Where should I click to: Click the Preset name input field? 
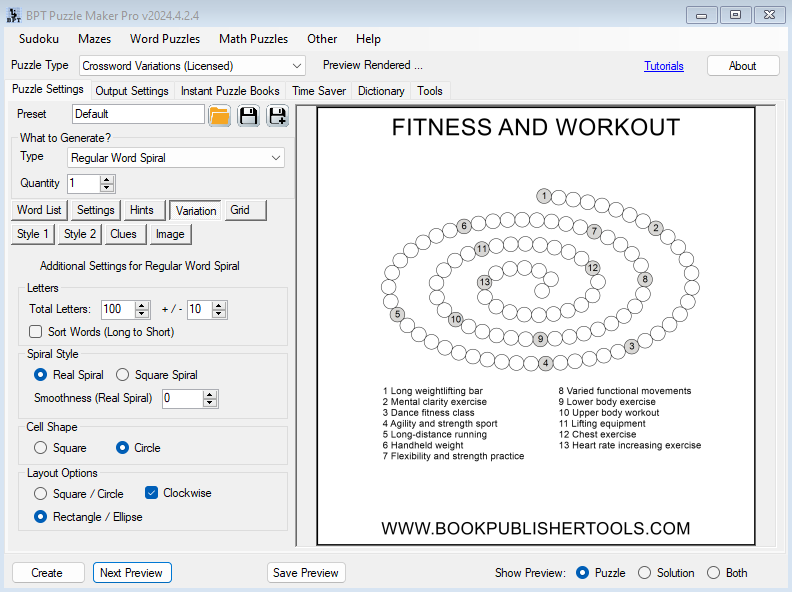(138, 114)
